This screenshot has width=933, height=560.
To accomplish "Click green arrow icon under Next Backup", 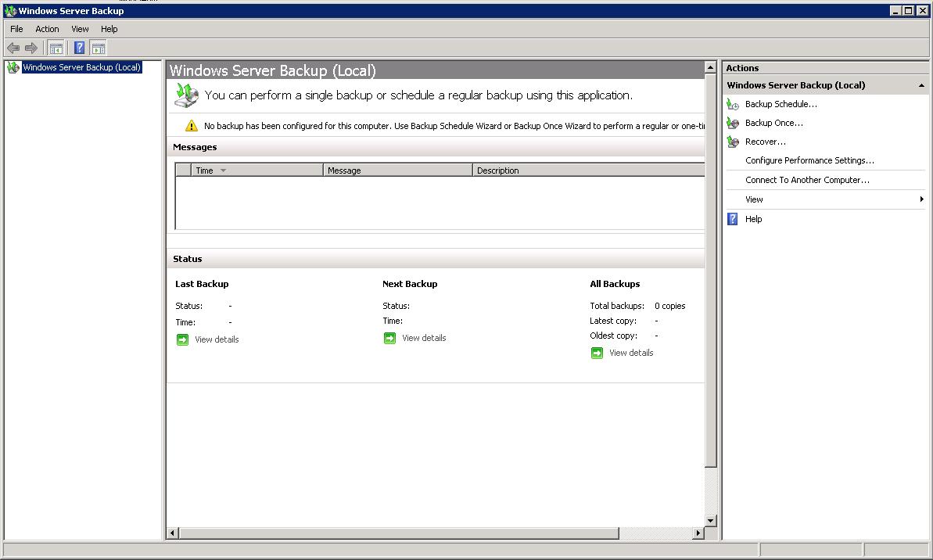I will 389,338.
